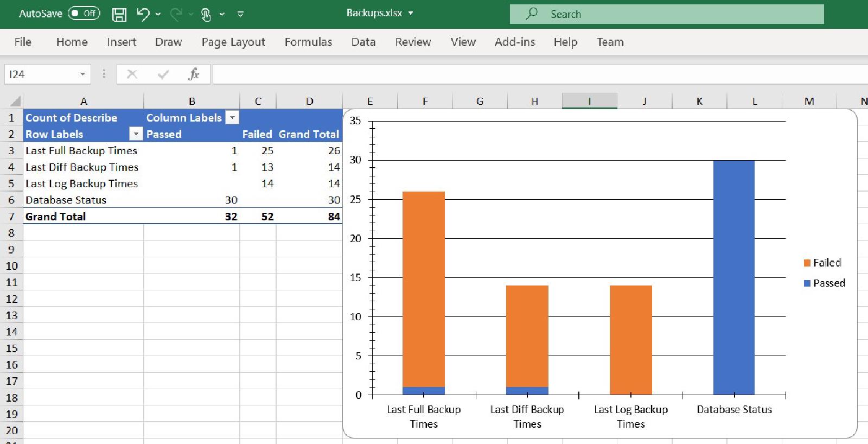Viewport: 868px width, 444px height.
Task: Click inside the formula bar
Action: [x=540, y=74]
